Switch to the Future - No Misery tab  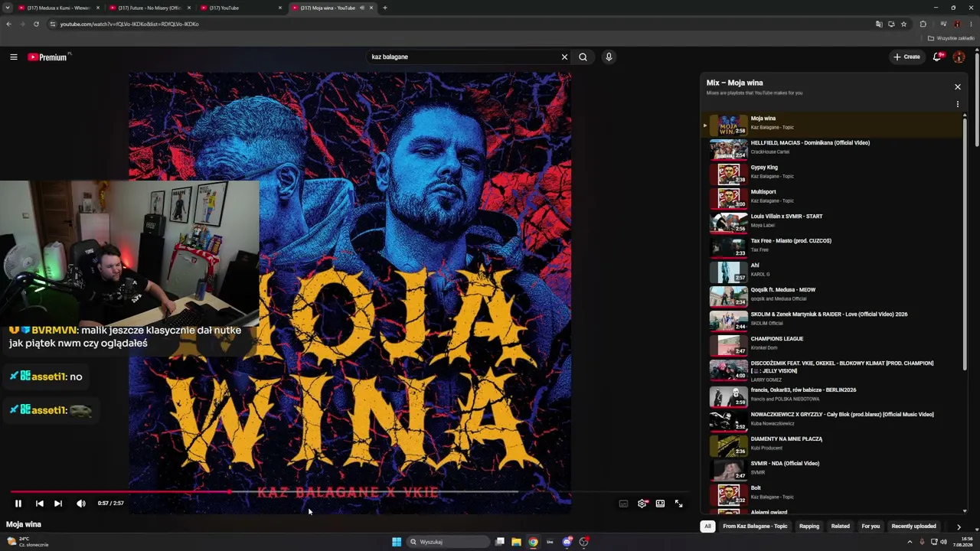pos(149,8)
